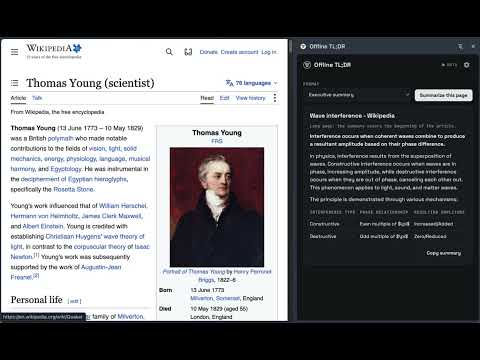This screenshot has height=360, width=480.
Task: Open the William Herschel link
Action: (x=123, y=206)
